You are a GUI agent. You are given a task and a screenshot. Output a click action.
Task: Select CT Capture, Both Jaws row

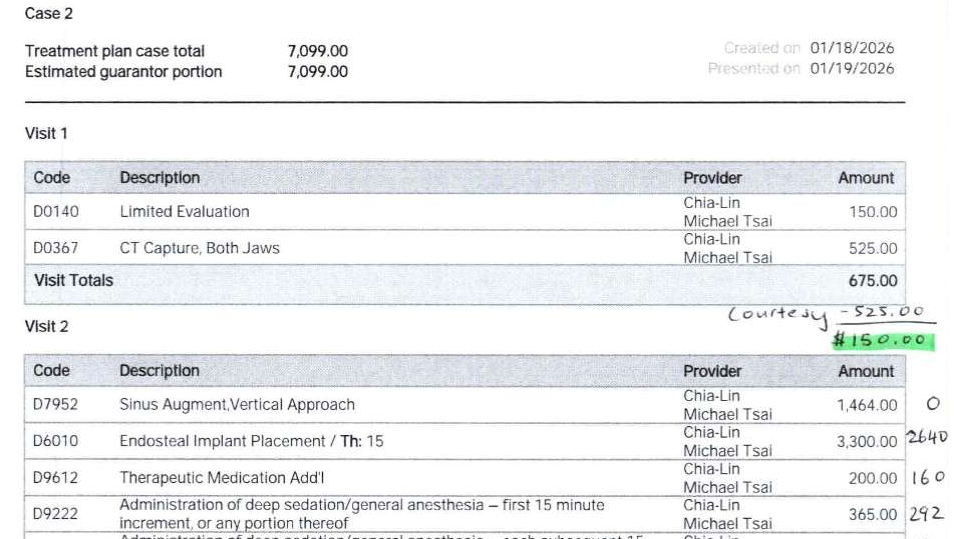click(465, 248)
